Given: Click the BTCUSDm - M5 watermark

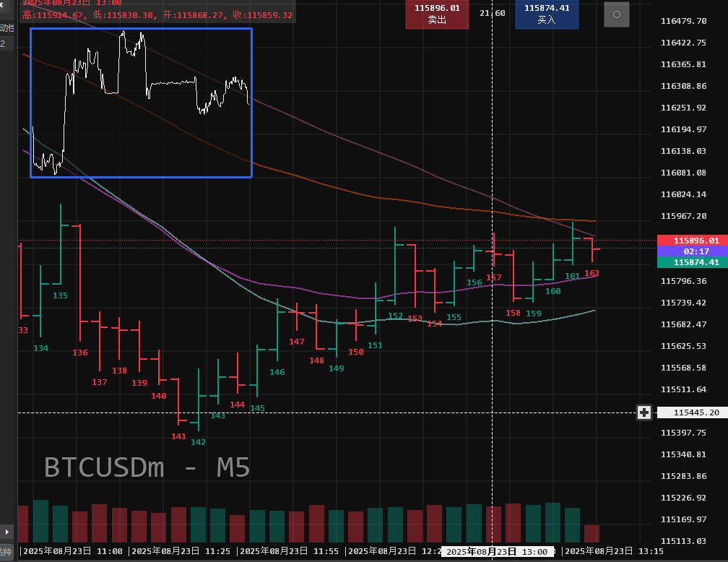Looking at the screenshot, I should [147, 468].
